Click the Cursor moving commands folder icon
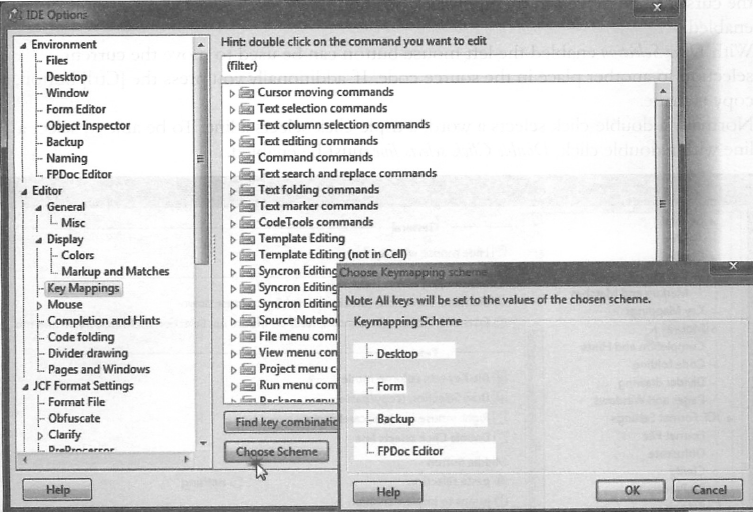Screen dimensions: 753x512 click(x=247, y=93)
